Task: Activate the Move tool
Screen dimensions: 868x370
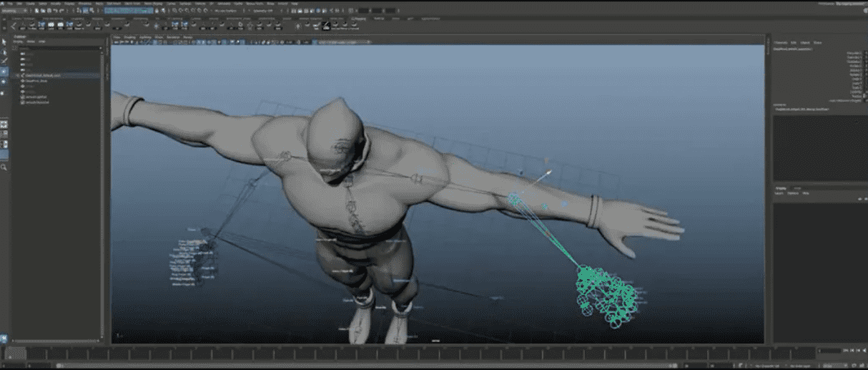Action: tap(4, 72)
